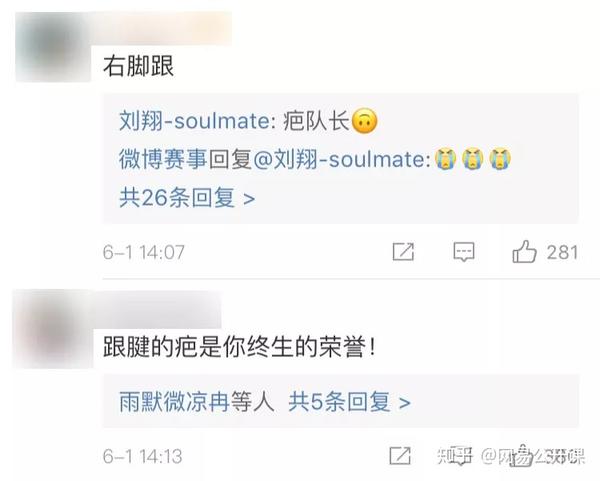The image size is (600, 481).
Task: Open 微博赛事 account link
Action: (163, 159)
